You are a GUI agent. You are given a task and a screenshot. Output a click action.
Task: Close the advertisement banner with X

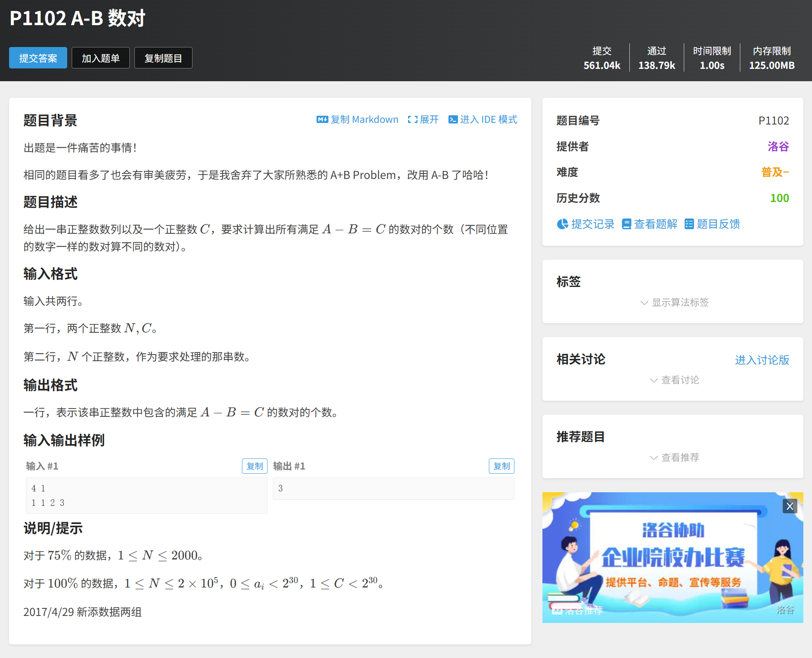click(x=789, y=506)
